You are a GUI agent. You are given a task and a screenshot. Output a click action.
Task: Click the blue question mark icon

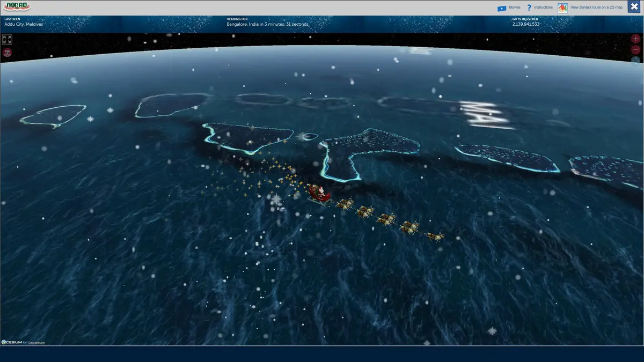[529, 8]
